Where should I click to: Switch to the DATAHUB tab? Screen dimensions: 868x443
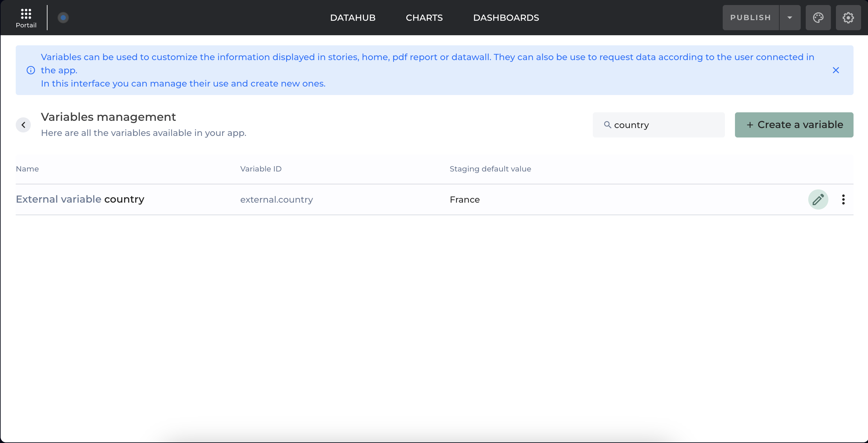coord(353,18)
